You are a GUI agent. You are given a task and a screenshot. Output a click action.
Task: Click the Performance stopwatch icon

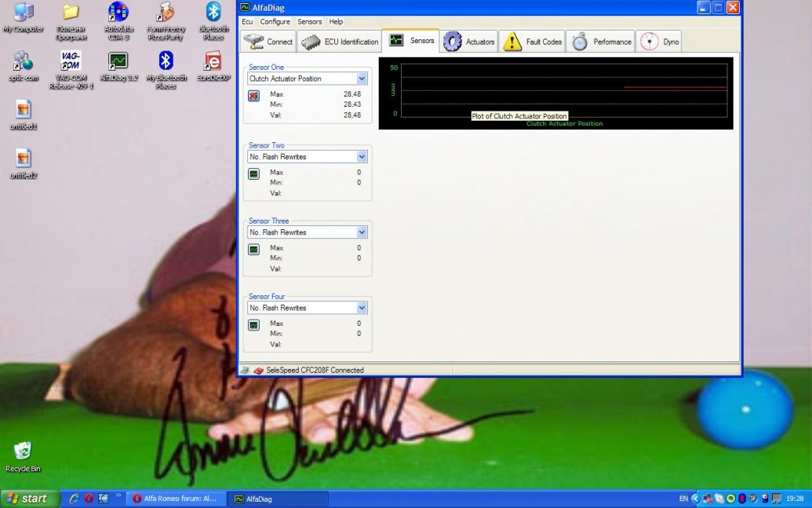580,42
